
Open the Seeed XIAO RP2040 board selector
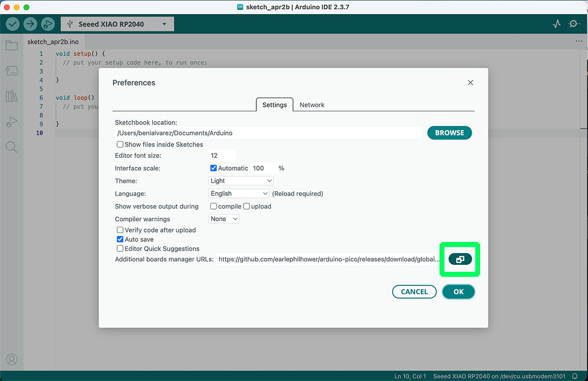[117, 24]
